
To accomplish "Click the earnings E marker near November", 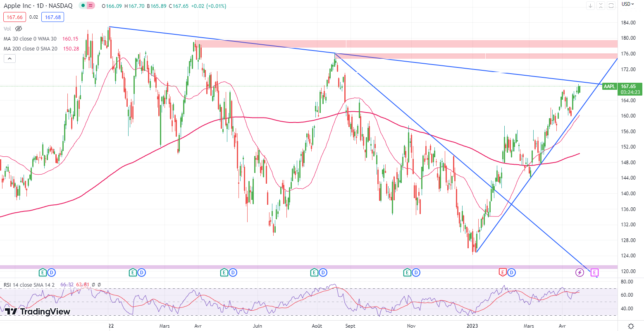I will pos(407,272).
